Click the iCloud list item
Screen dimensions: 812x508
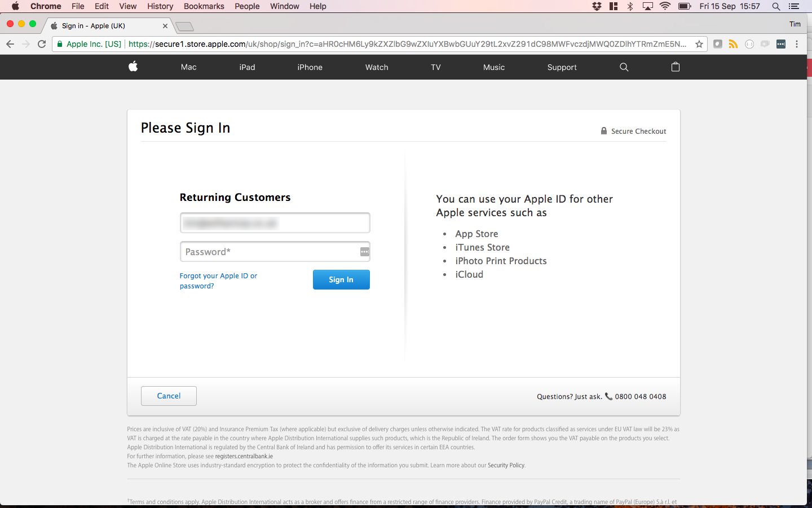tap(469, 274)
